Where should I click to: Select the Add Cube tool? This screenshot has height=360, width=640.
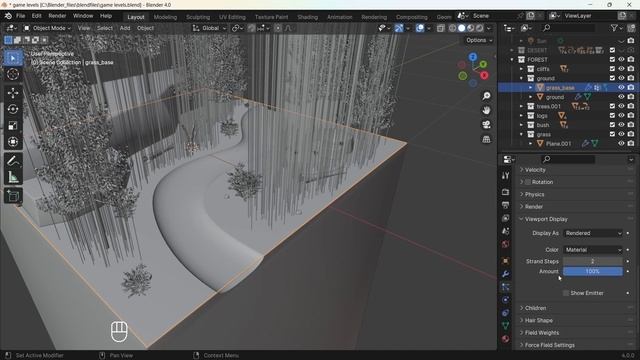point(13,196)
